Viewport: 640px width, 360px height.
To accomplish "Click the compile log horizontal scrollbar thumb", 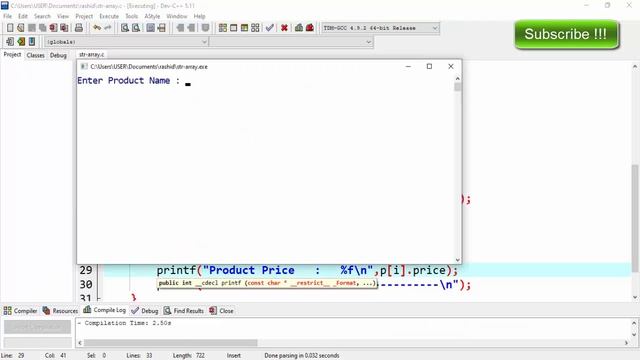I will 171,343.
